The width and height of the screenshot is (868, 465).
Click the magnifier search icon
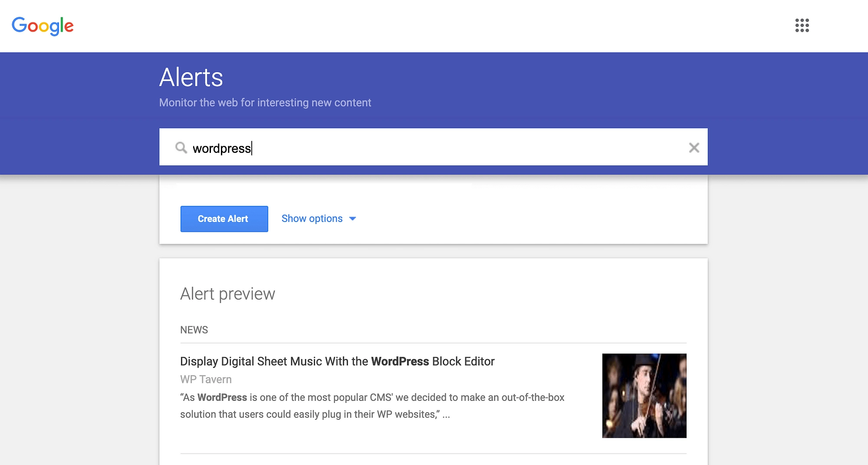click(181, 148)
